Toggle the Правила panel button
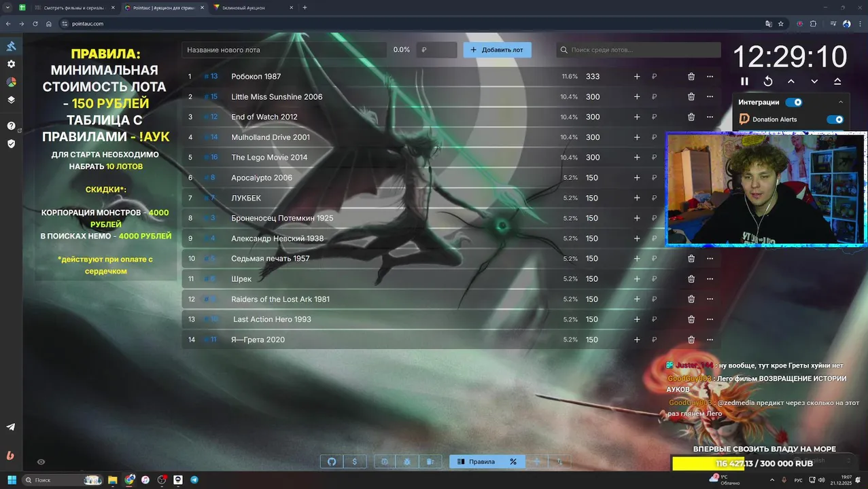This screenshot has width=868, height=489. [x=476, y=462]
